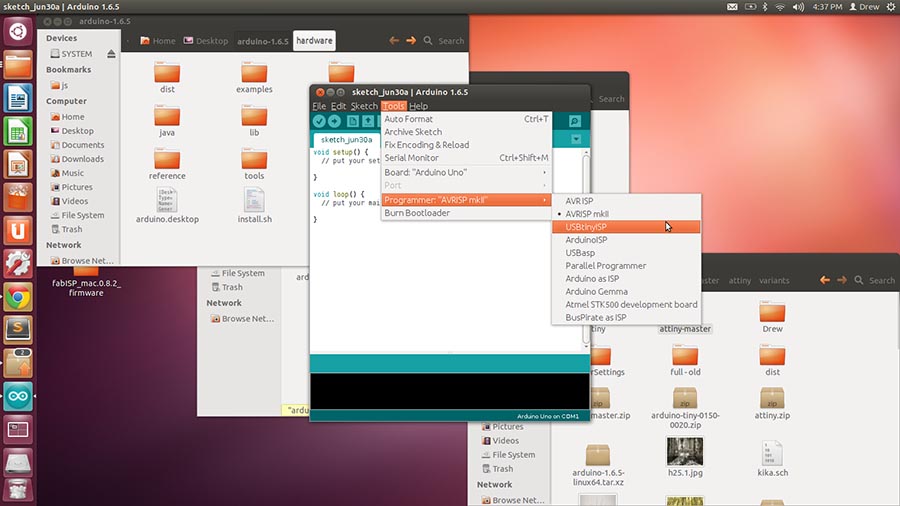Click the Bluetooth indicator in top bar

[765, 7]
